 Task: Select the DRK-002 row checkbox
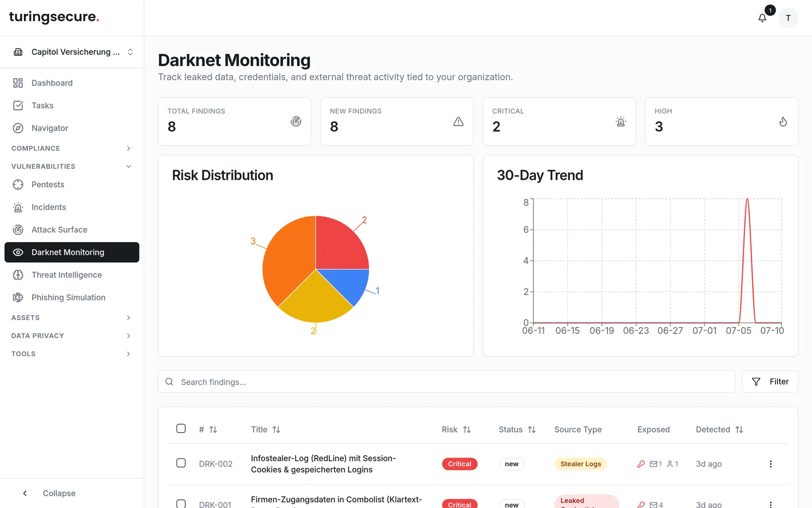pyautogui.click(x=181, y=463)
